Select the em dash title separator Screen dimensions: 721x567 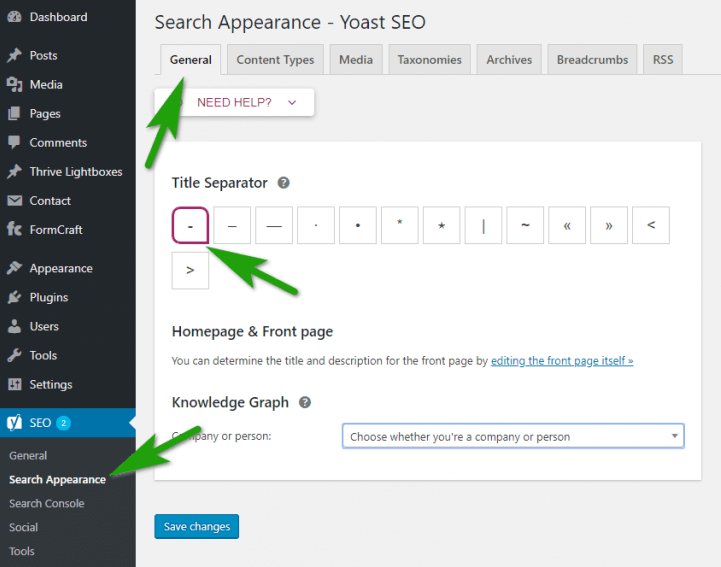point(274,225)
